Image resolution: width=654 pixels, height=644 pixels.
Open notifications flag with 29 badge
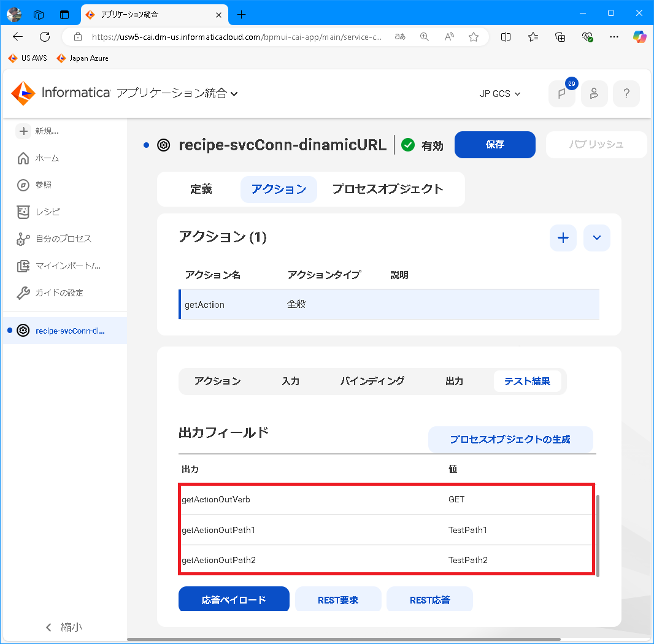click(562, 93)
